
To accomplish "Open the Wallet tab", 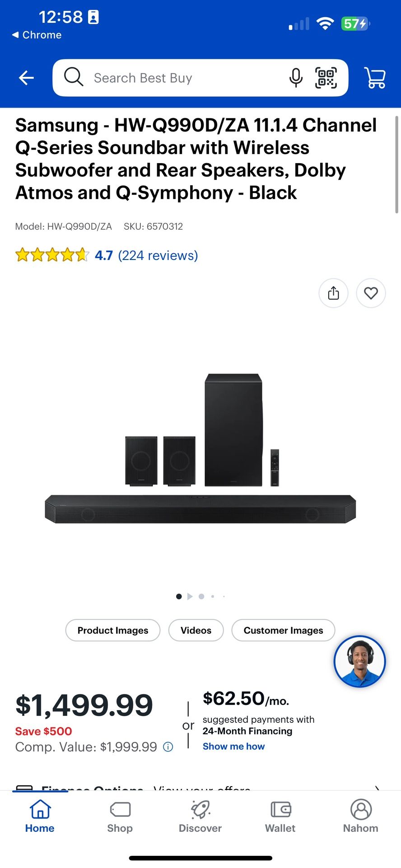I will coord(280,817).
